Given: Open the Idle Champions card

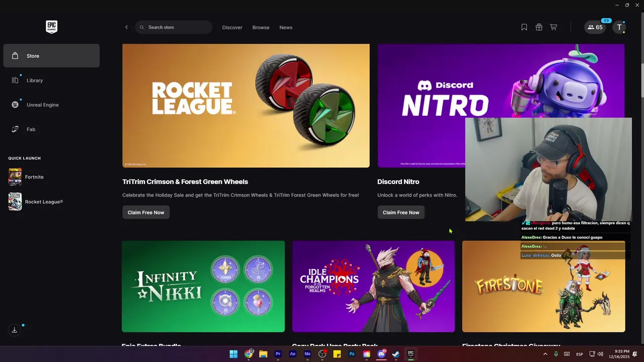Looking at the screenshot, I should tap(373, 286).
